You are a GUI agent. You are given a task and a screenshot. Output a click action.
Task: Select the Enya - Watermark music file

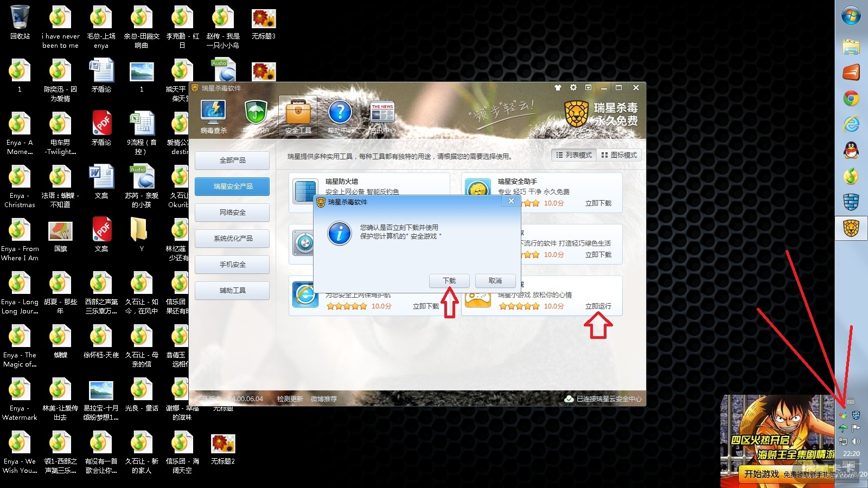(x=20, y=399)
